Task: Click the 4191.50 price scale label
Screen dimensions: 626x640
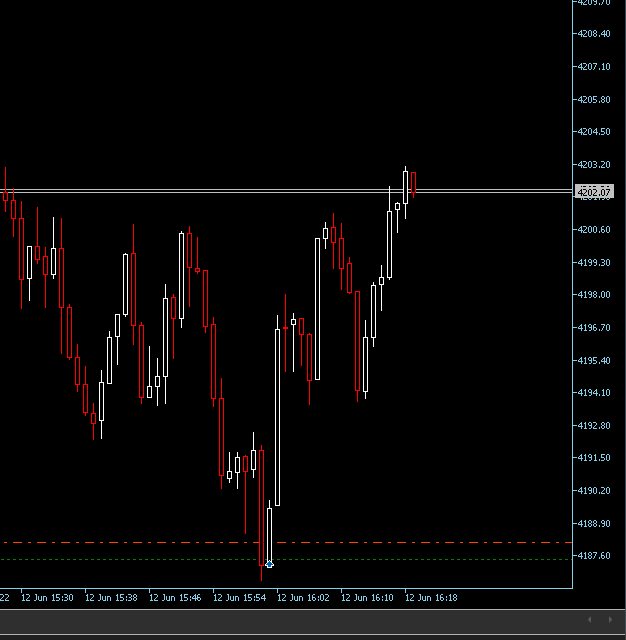Action: [594, 458]
